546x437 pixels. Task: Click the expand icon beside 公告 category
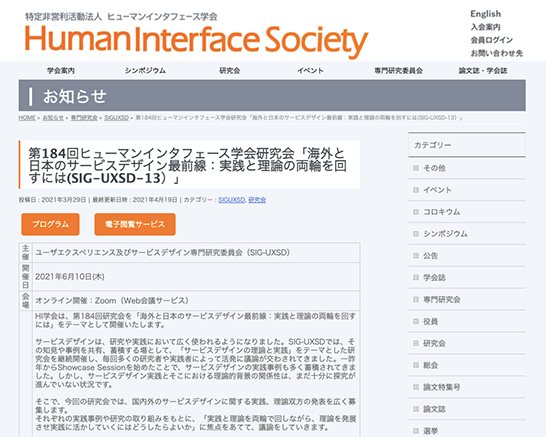coord(416,256)
